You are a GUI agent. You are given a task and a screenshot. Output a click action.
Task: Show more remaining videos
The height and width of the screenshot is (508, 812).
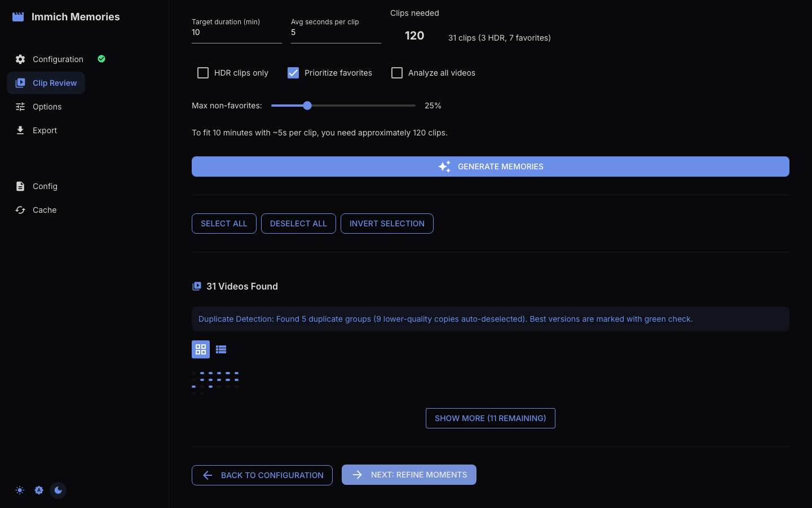[491, 418]
